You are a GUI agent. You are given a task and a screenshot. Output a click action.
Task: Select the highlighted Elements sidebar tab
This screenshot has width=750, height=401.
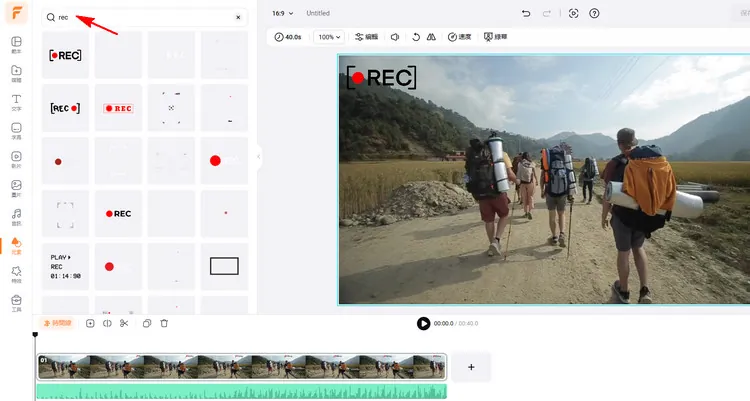[16, 245]
